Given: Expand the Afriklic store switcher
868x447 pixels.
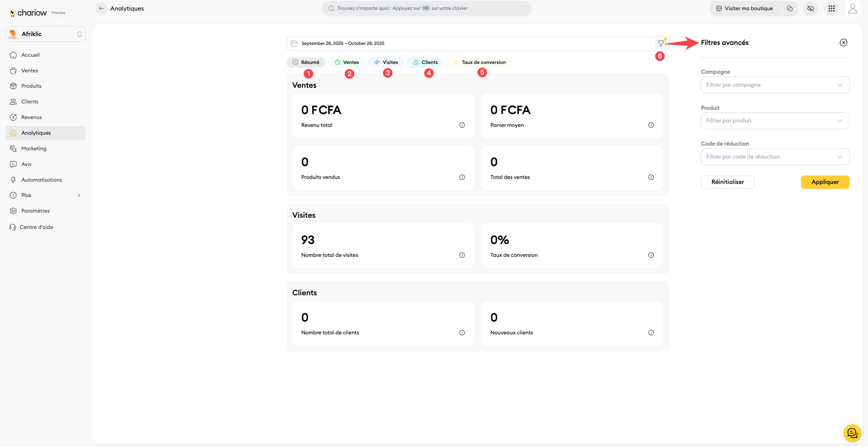Looking at the screenshot, I should click(45, 34).
